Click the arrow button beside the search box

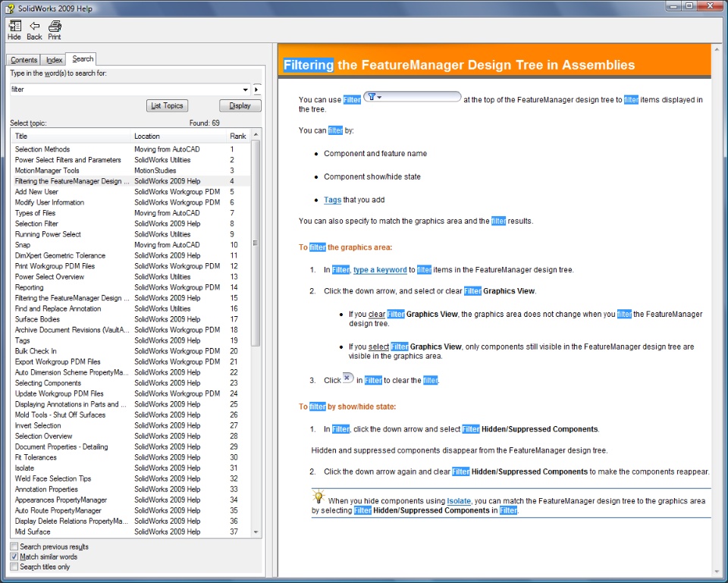pyautogui.click(x=257, y=89)
